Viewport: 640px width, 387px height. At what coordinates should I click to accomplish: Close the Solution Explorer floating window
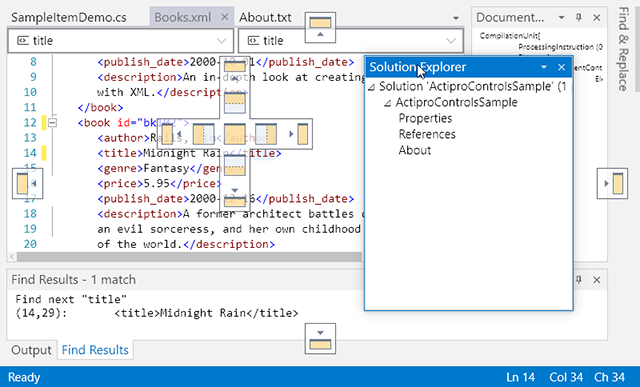coord(562,67)
